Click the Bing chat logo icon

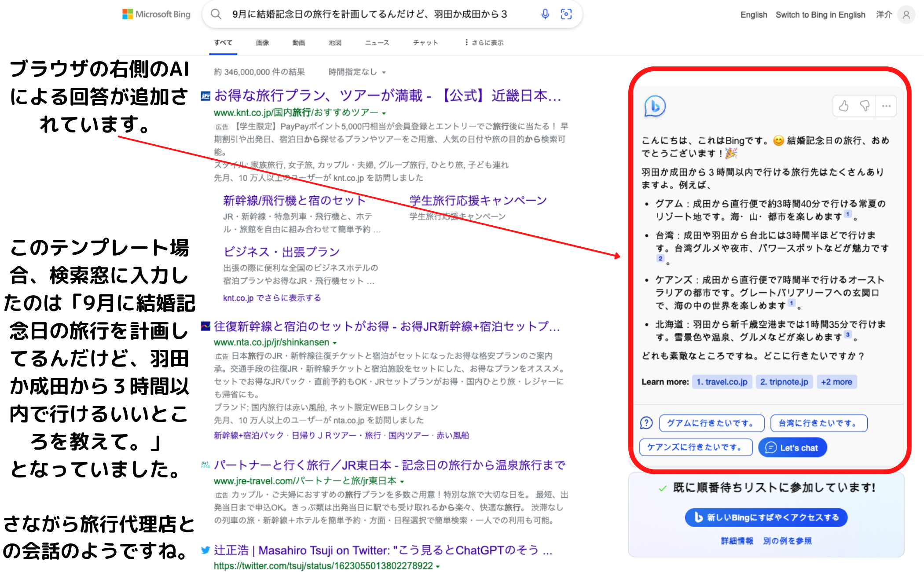[x=655, y=106]
